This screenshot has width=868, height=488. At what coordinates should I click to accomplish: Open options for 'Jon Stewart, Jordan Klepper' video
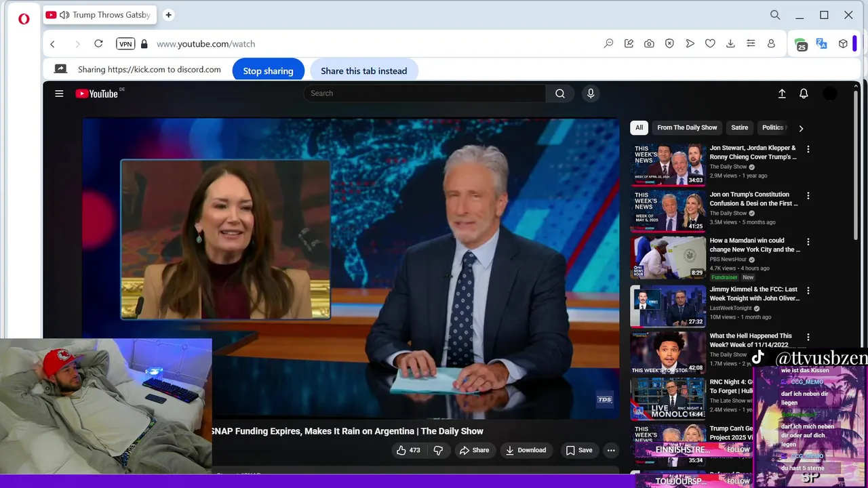click(x=808, y=149)
